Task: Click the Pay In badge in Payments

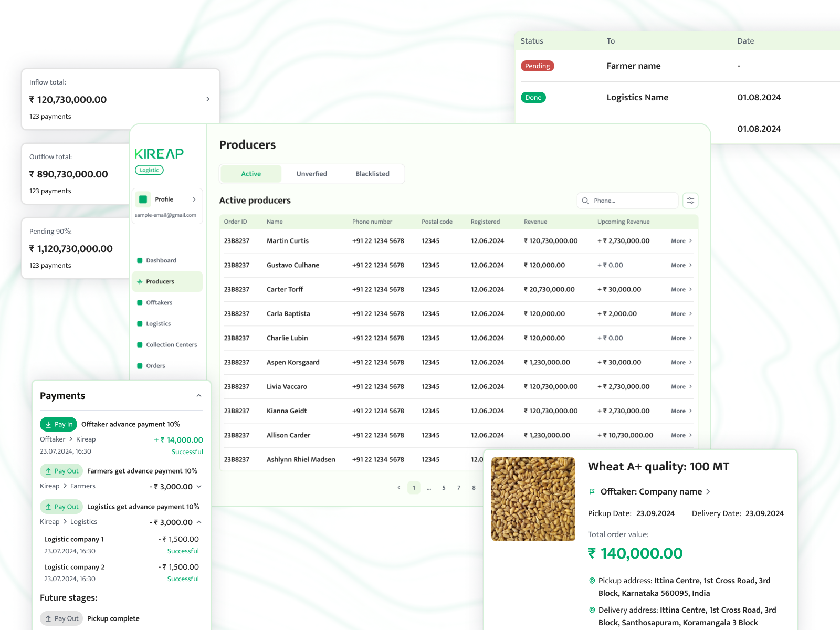Action: [58, 424]
